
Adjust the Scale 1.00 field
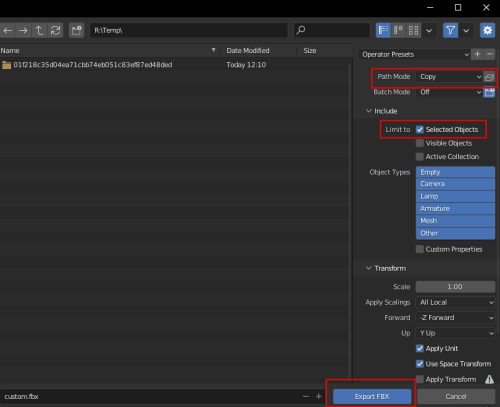coord(455,287)
